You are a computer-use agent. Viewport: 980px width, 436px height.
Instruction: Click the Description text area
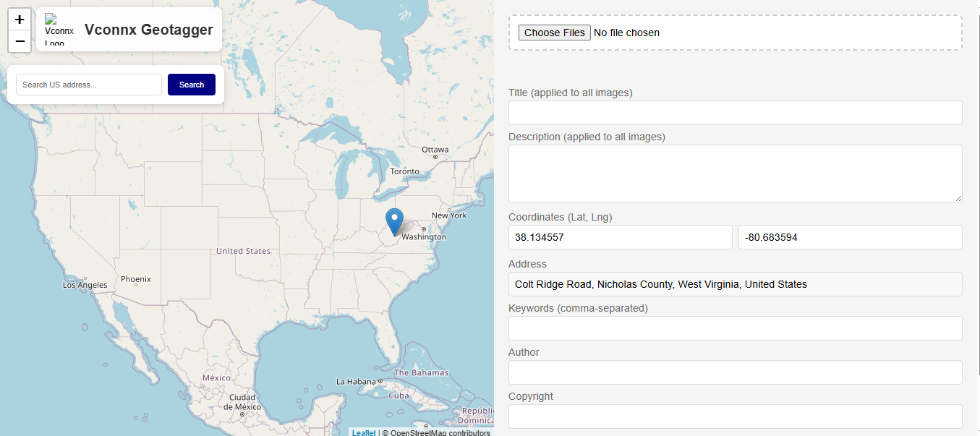[x=736, y=174]
